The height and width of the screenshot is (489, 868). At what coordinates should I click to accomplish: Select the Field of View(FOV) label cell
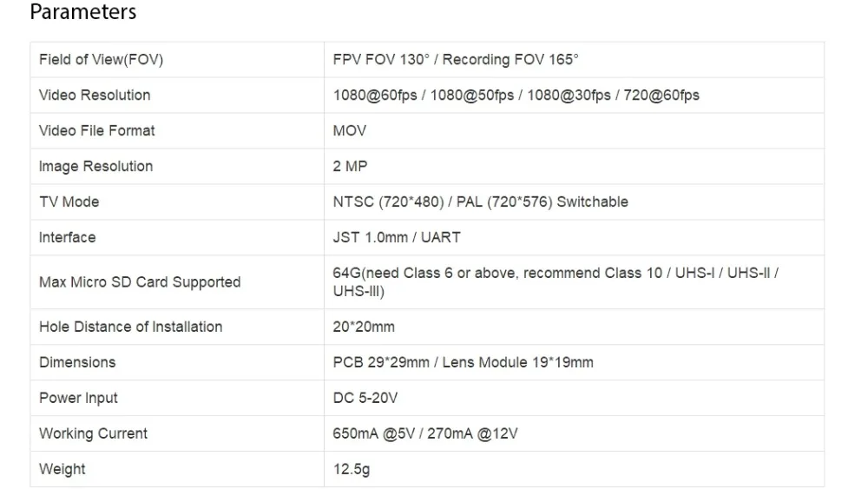pyautogui.click(x=177, y=60)
